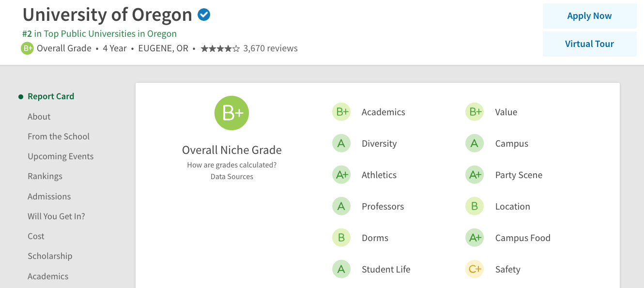The width and height of the screenshot is (644, 288).
Task: Click the large B+ overall grade circle
Action: point(231,113)
